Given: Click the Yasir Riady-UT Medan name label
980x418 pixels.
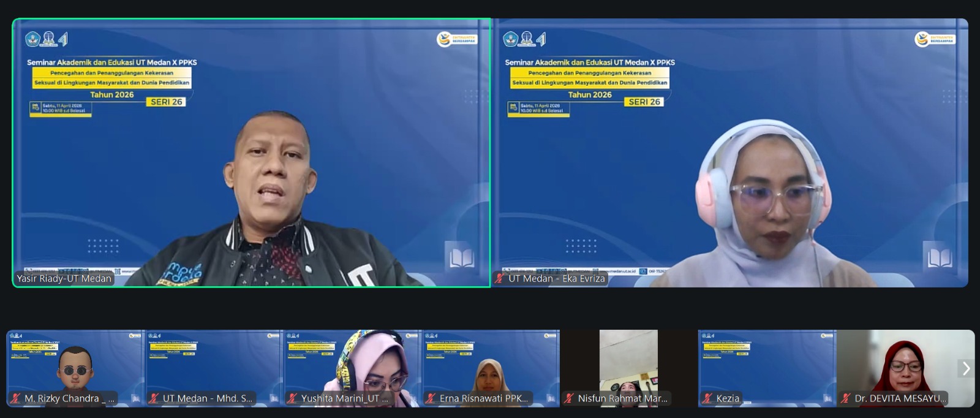Looking at the screenshot, I should (64, 278).
